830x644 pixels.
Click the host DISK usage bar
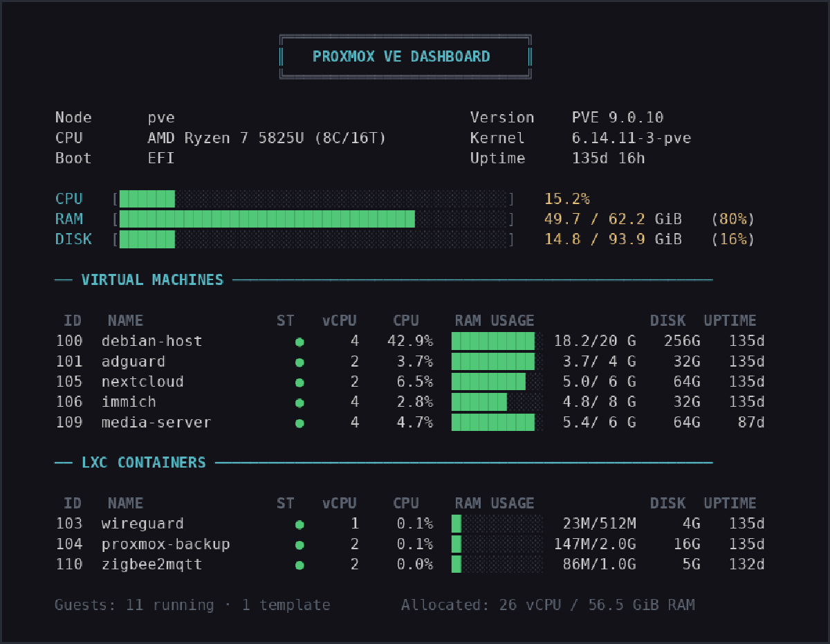click(x=314, y=239)
